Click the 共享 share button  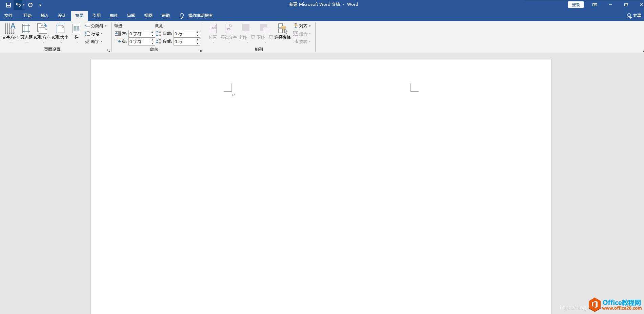click(634, 16)
